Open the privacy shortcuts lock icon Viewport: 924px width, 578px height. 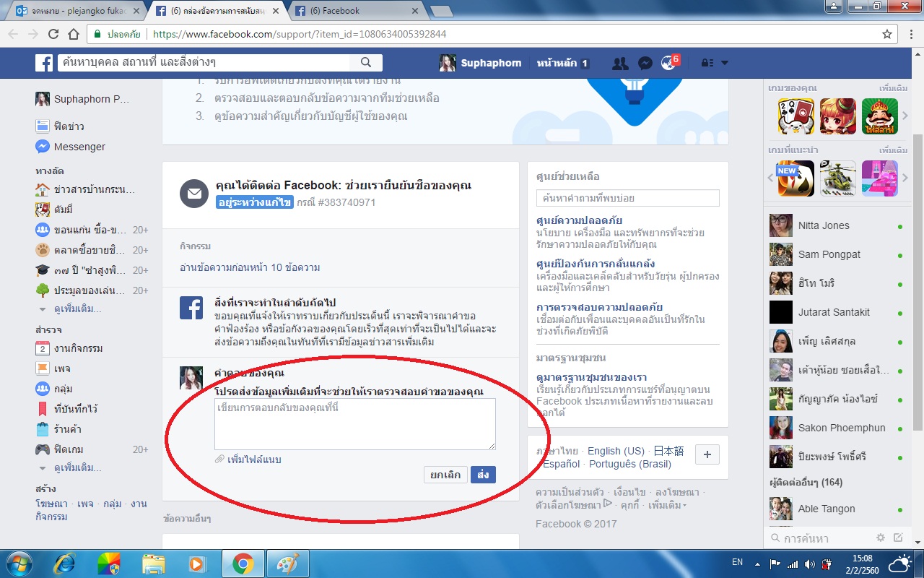pyautogui.click(x=708, y=63)
